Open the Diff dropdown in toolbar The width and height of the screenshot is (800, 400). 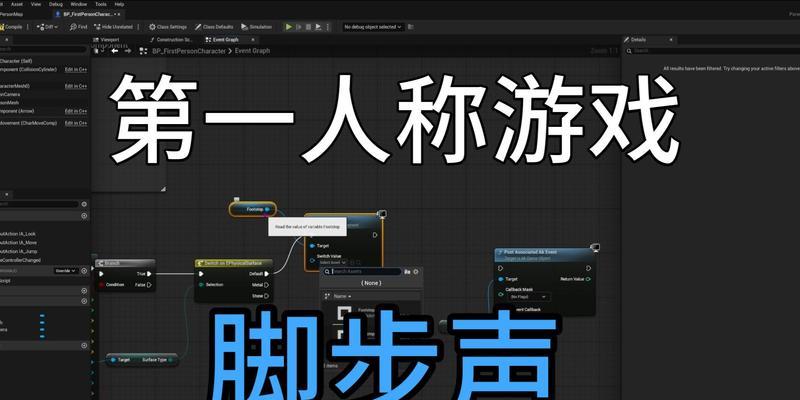coord(47,27)
